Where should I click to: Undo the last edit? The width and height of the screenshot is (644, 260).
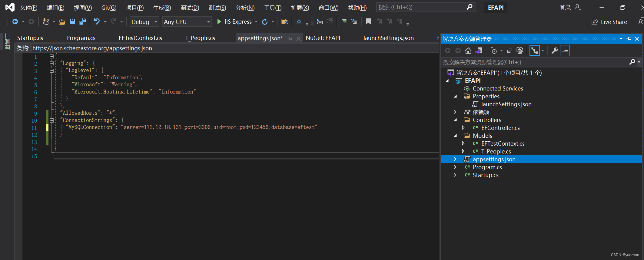click(97, 21)
